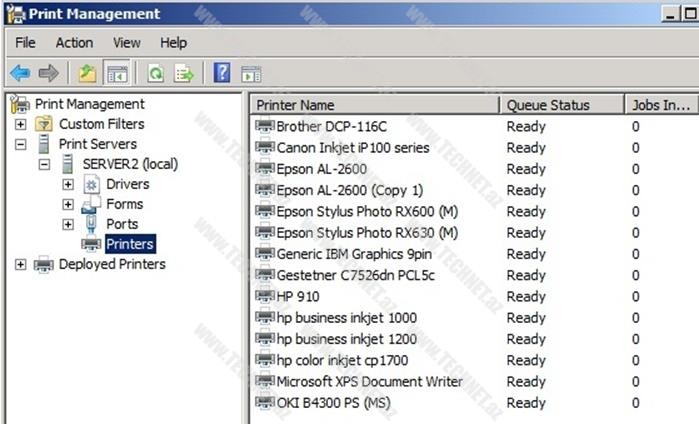This screenshot has width=699, height=424.
Task: Toggle Show/Hide Console Tree toolbar icon
Action: (117, 73)
